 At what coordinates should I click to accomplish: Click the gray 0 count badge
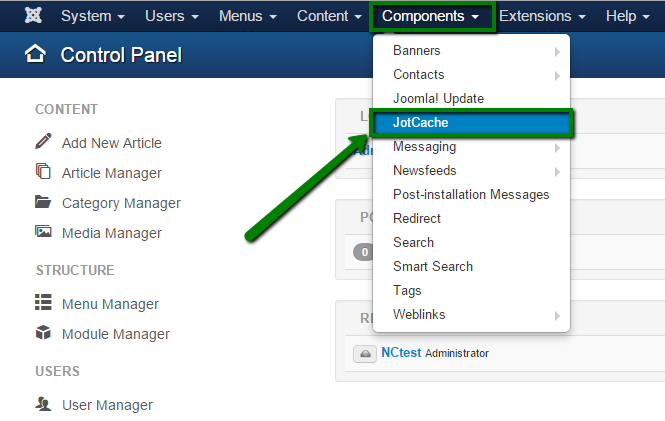363,252
